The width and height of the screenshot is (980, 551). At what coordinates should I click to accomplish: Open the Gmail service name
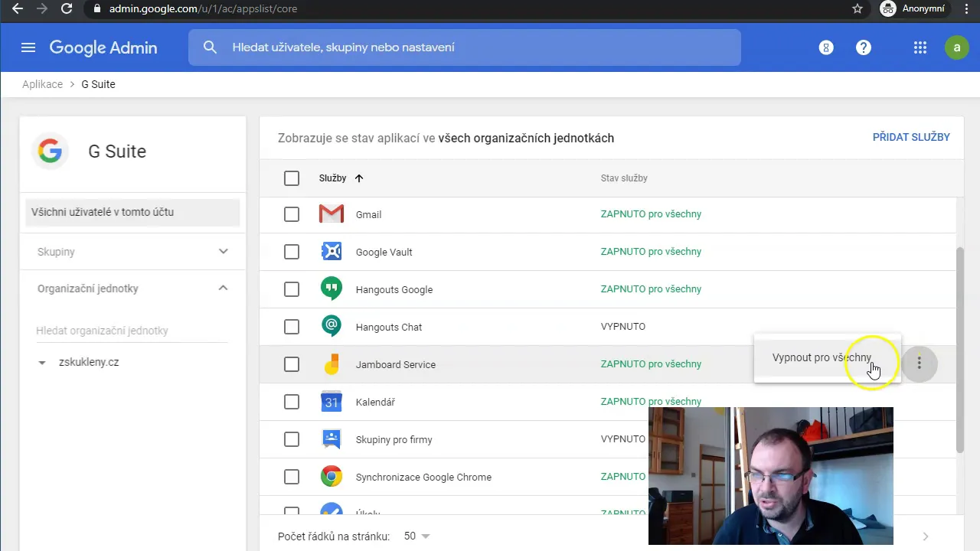coord(368,214)
